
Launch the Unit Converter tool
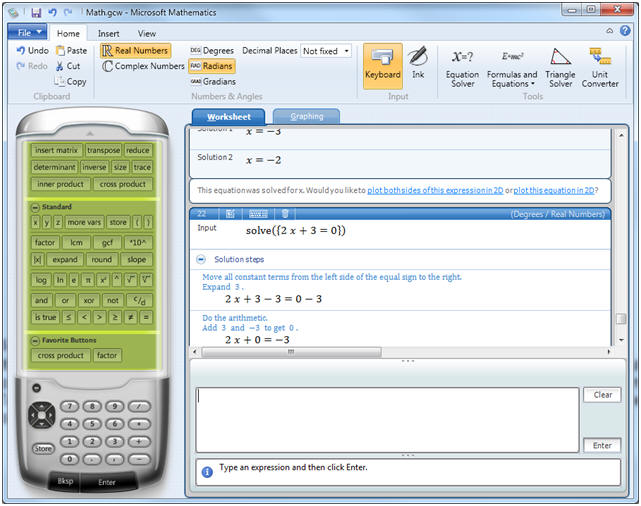[x=600, y=68]
